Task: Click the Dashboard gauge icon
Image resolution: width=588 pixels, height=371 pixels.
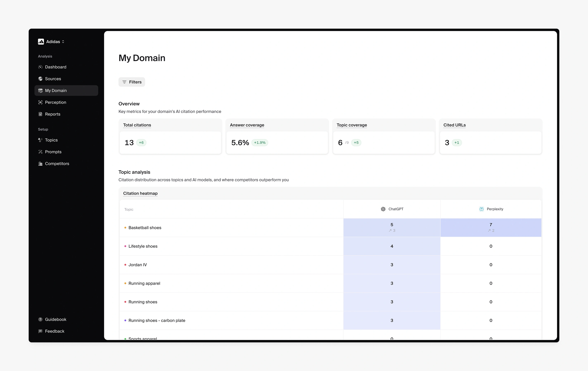Action: [40, 67]
